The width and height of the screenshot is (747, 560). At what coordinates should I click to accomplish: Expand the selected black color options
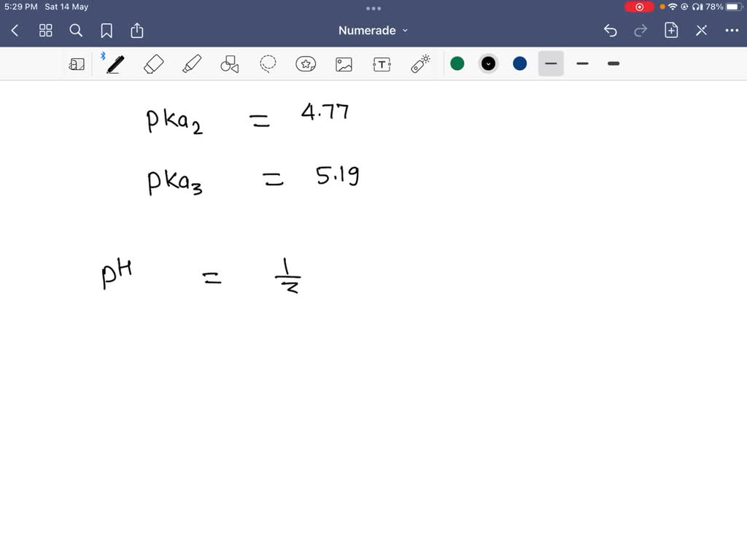click(x=488, y=63)
